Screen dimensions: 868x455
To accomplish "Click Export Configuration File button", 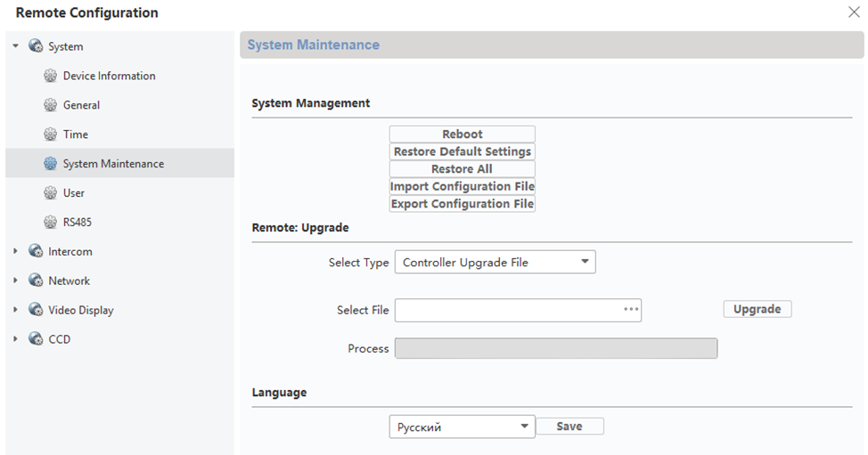I will (x=462, y=204).
